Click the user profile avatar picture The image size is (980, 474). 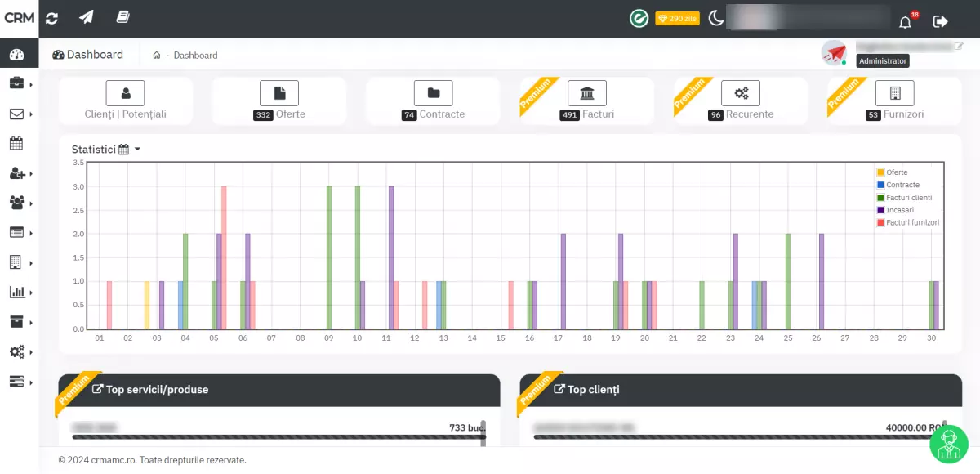(834, 53)
